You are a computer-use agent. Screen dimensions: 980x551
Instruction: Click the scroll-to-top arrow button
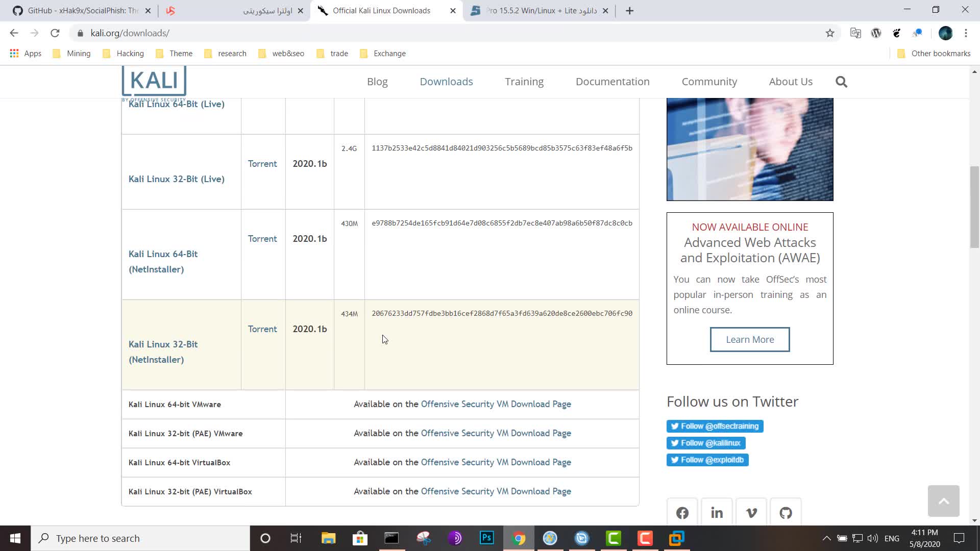(x=943, y=501)
